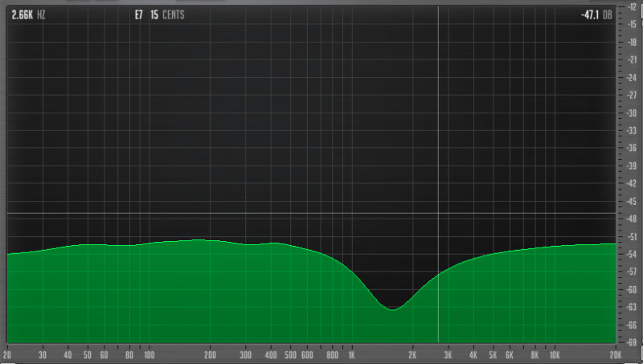Click the -69 mark on dB scale
The image size is (643, 364).
(633, 342)
